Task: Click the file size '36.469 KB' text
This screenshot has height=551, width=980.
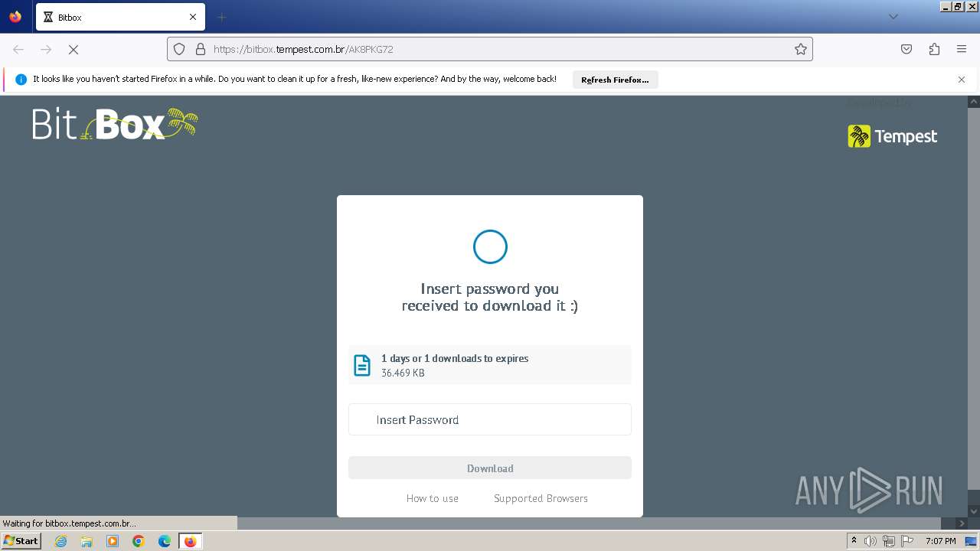Action: coord(403,373)
